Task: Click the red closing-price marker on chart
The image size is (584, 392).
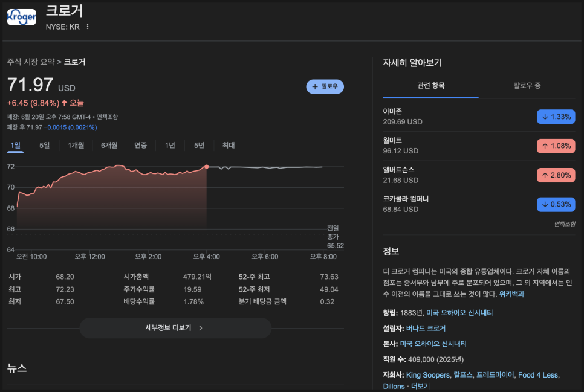Action: [x=206, y=167]
